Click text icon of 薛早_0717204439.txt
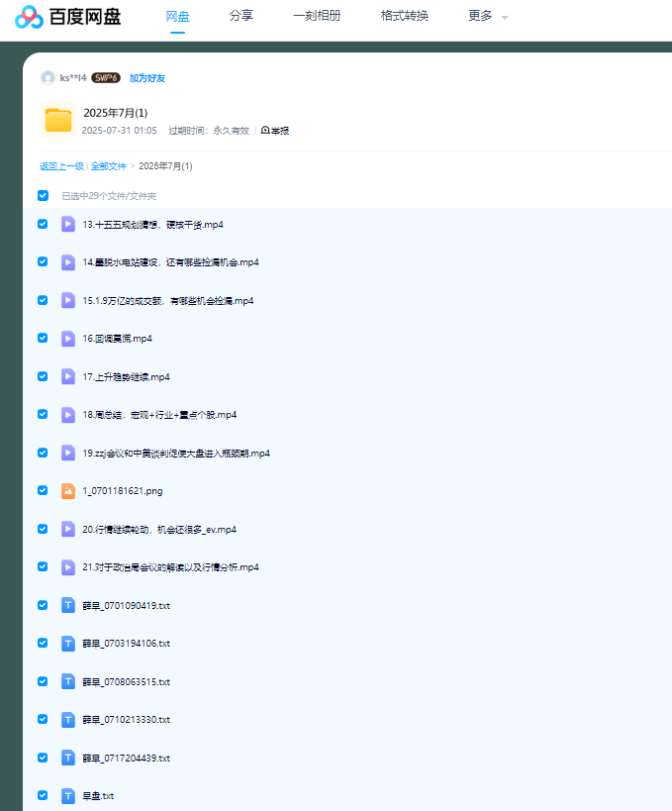 (68, 758)
